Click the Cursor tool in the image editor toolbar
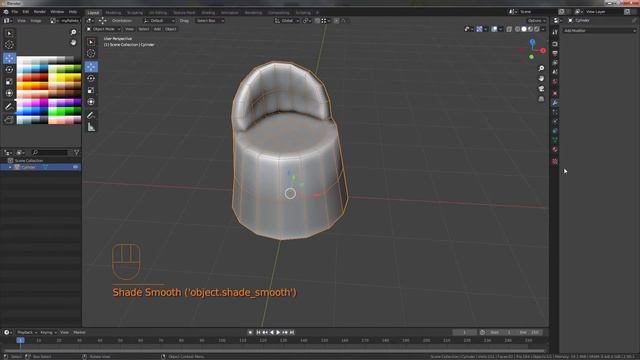The image size is (640, 360). click(9, 45)
